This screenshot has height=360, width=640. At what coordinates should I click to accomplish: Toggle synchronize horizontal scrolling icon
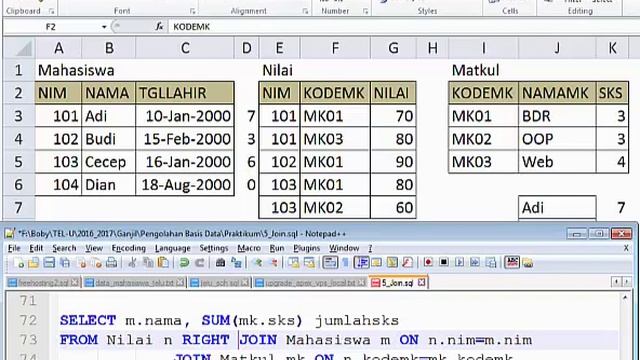[309, 262]
